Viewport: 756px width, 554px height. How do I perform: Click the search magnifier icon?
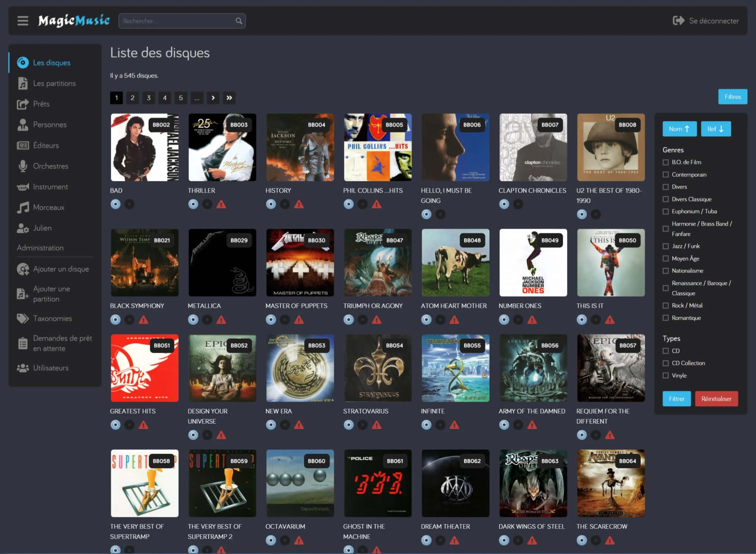coord(238,21)
